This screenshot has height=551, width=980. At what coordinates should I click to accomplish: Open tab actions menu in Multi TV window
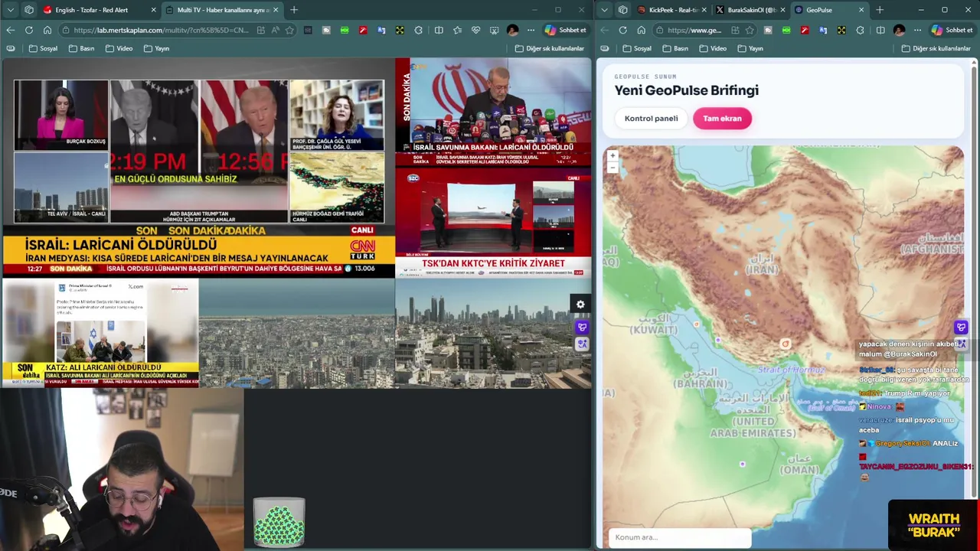(x=11, y=10)
